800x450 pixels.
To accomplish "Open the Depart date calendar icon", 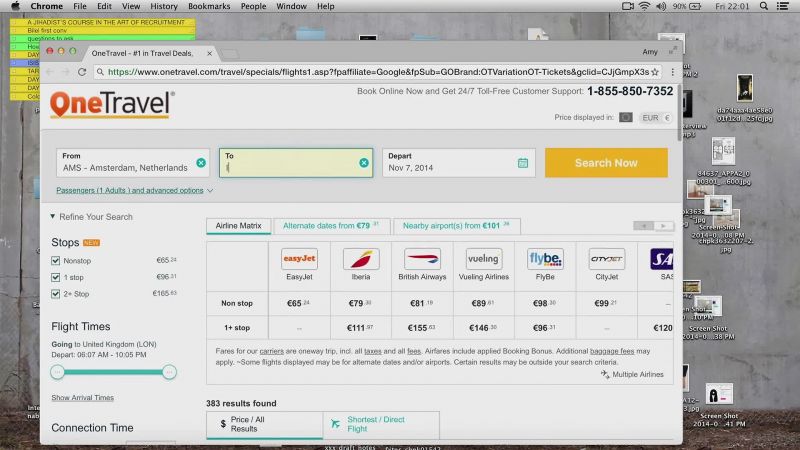I will coord(523,163).
